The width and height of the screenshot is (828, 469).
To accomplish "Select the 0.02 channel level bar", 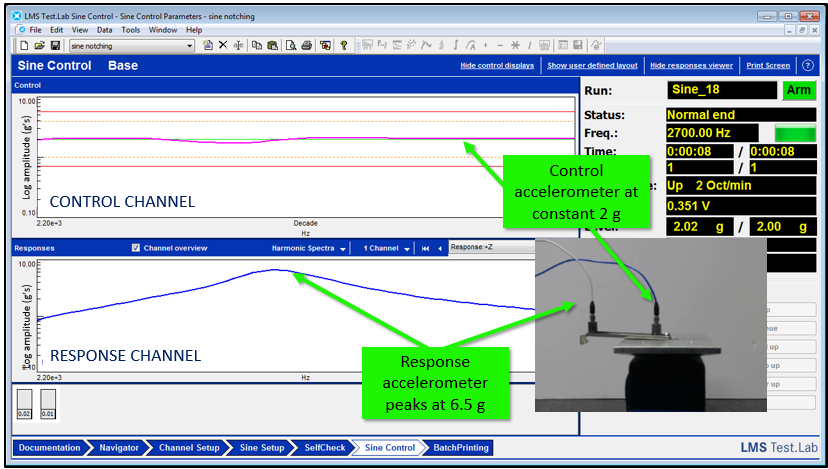I will coord(25,405).
